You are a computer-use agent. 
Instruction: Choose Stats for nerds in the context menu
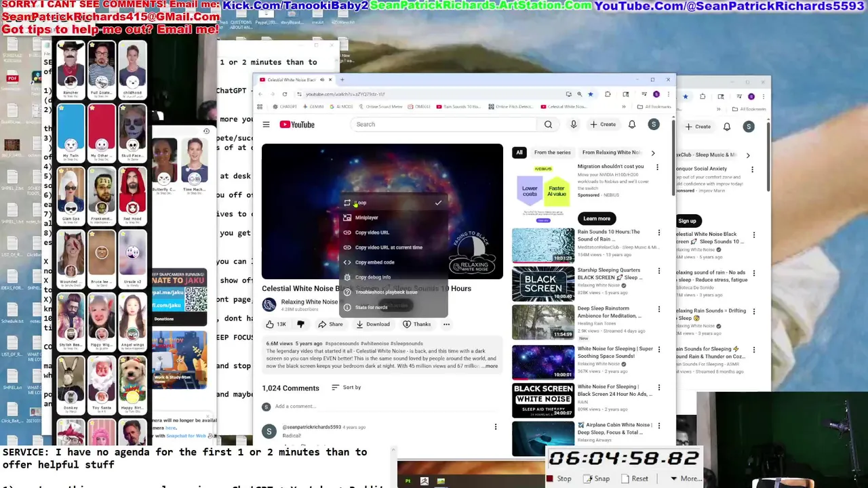[393, 307]
